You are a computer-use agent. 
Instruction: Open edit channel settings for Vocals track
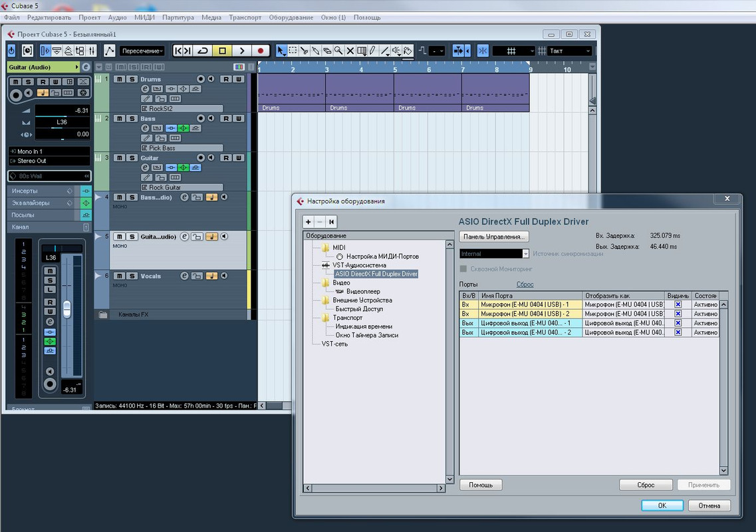tap(184, 276)
